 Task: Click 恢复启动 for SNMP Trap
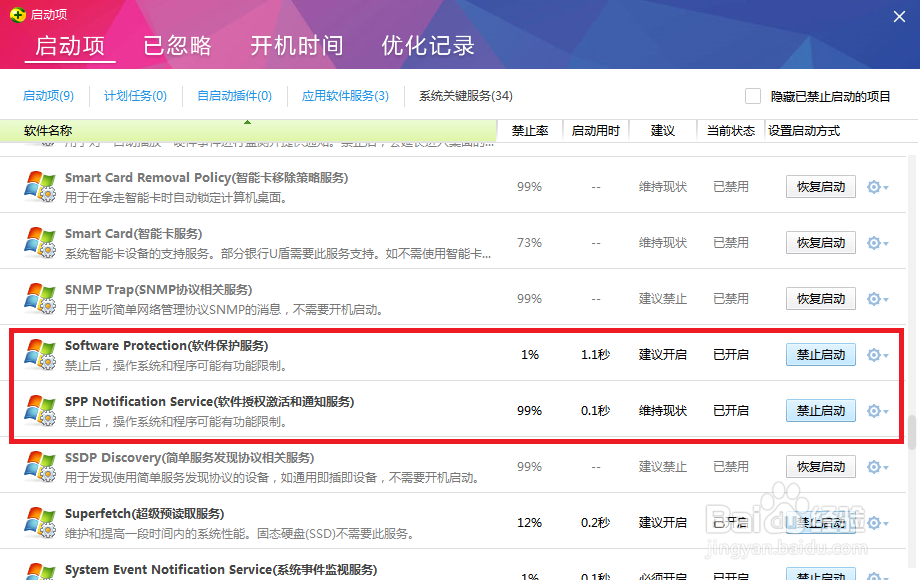pyautogui.click(x=820, y=299)
